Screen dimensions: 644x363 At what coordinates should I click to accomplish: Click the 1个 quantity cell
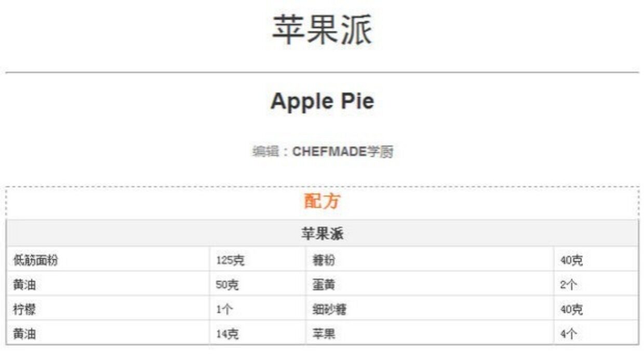224,309
